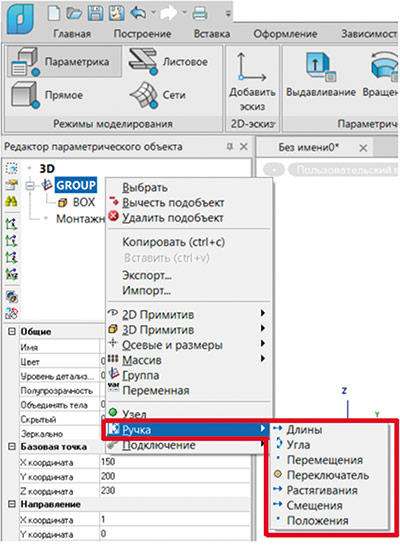Collapse the Базовая точка section
This screenshot has width=400, height=546.
(12, 446)
